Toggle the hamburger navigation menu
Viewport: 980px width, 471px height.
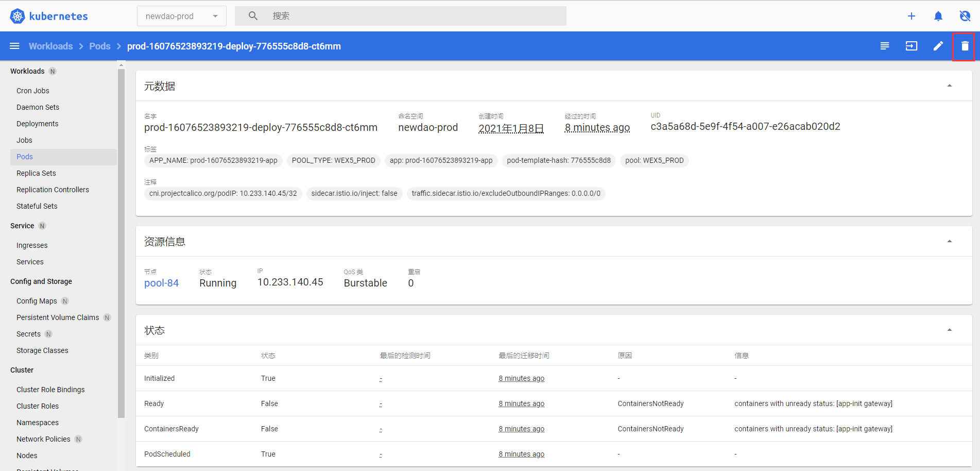(14, 46)
